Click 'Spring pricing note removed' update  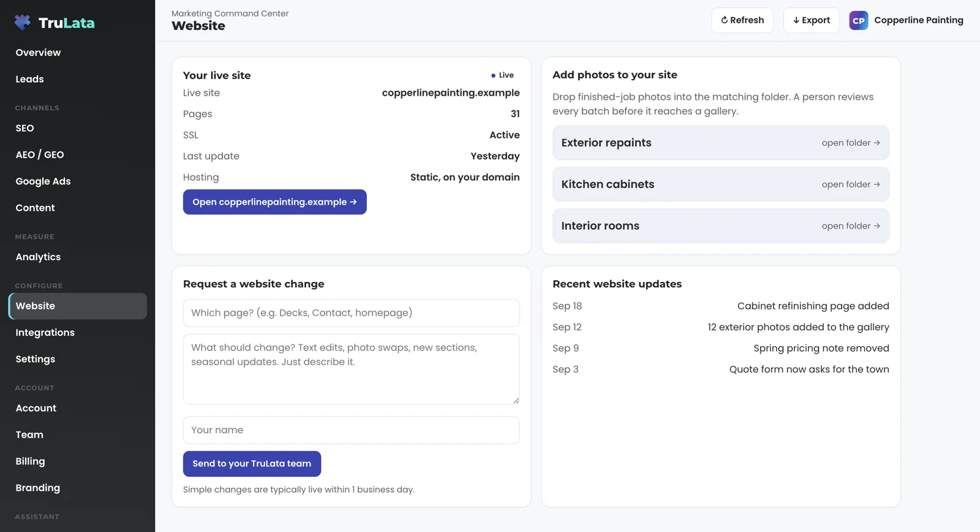(x=821, y=348)
